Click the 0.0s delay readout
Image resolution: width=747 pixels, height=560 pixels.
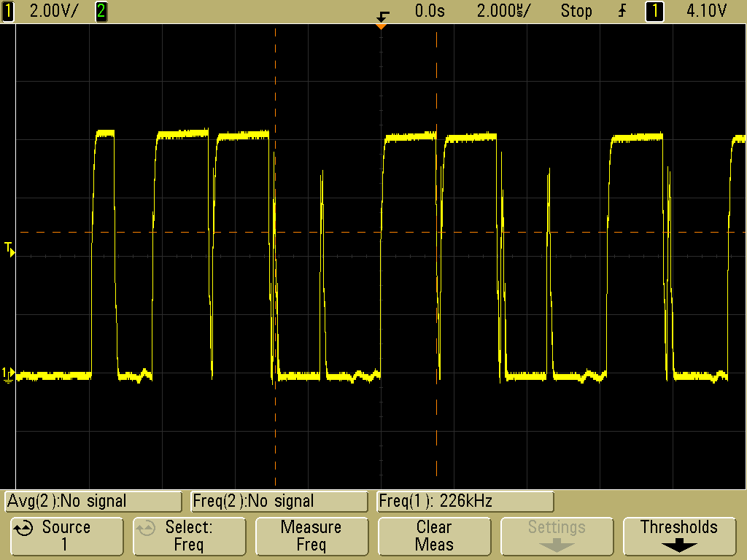point(430,11)
